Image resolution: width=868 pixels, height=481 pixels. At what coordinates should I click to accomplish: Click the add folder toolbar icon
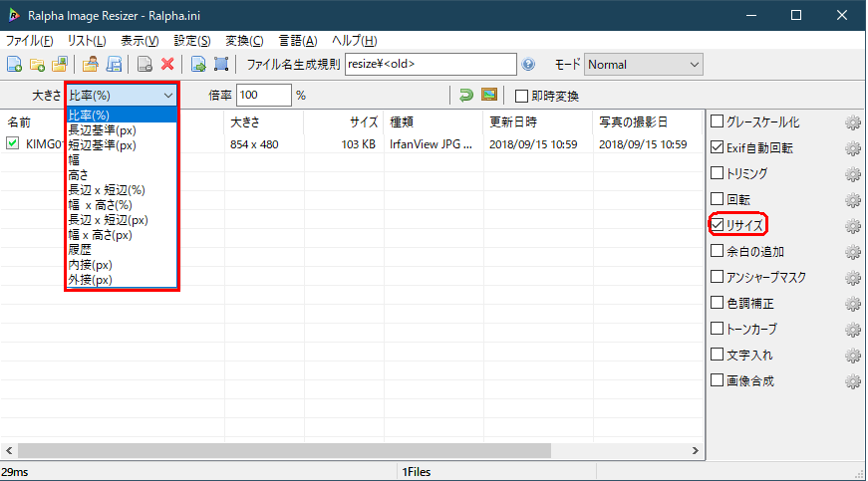tap(37, 64)
